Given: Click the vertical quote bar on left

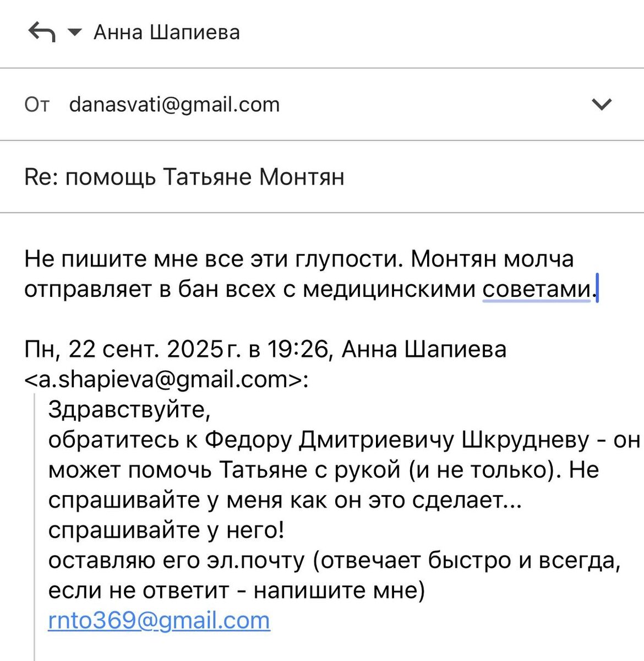Looking at the screenshot, I should (35, 523).
